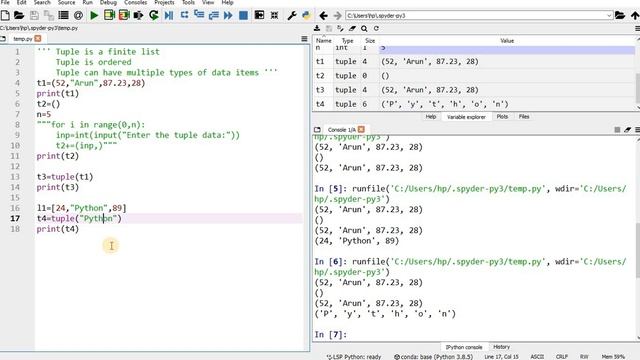Open Preferences with the wrench icon
This screenshot has width=640, height=360.
point(291,16)
